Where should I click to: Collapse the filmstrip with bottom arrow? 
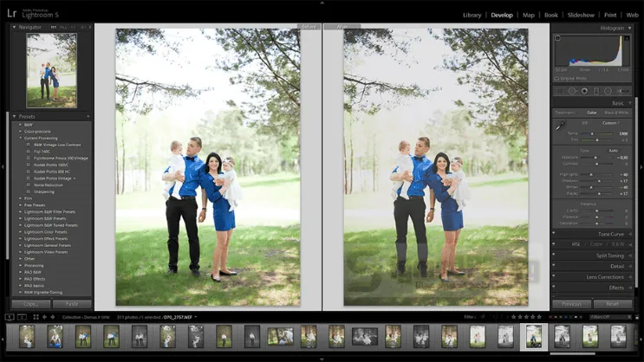[x=322, y=359]
